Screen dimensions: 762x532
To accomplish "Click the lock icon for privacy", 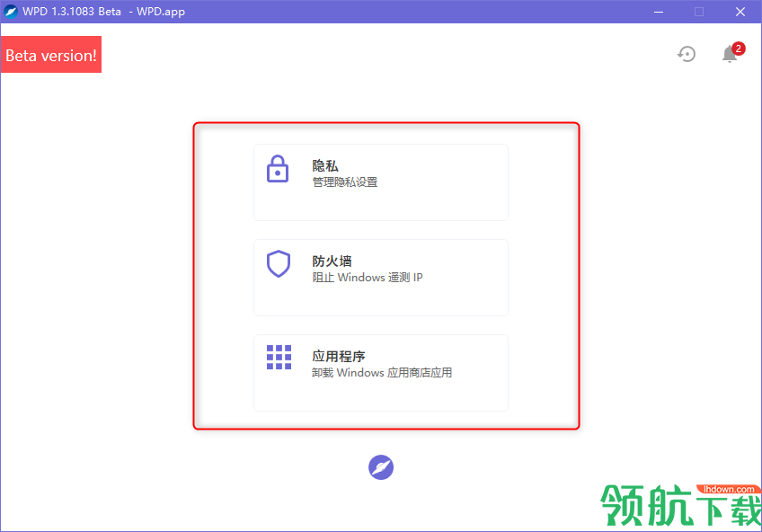I will coord(278,169).
